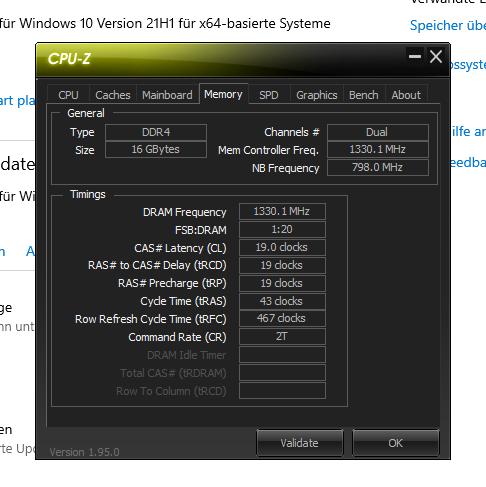Select the CAS# Latency value 19.0 clocks
486x487 pixels.
(282, 247)
